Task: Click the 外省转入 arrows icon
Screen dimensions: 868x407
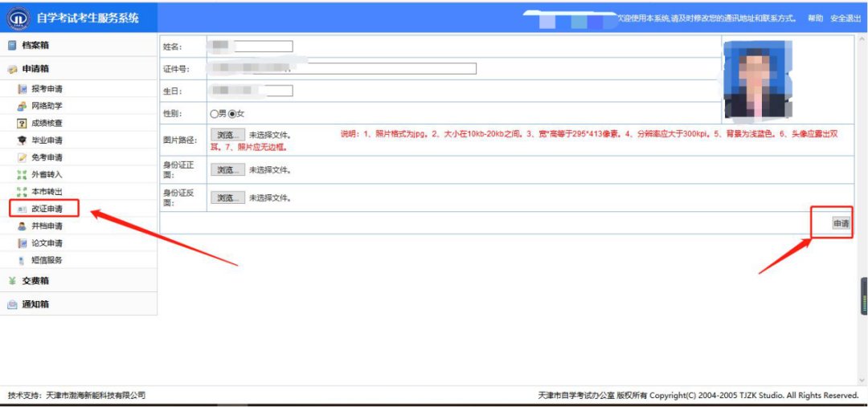Action: [23, 175]
